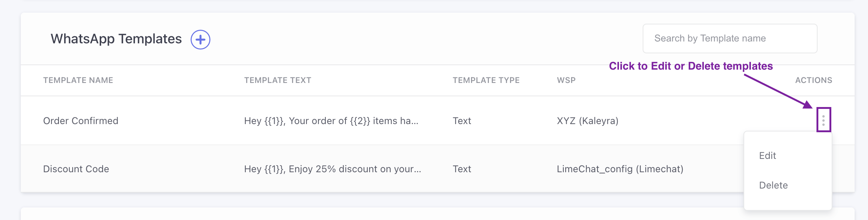Focus the Search by Template name field
The width and height of the screenshot is (868, 220).
pyautogui.click(x=730, y=39)
